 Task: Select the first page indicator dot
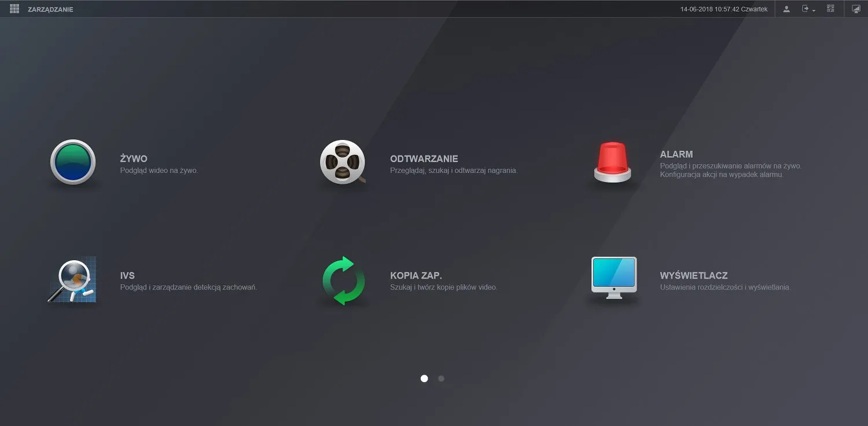424,379
